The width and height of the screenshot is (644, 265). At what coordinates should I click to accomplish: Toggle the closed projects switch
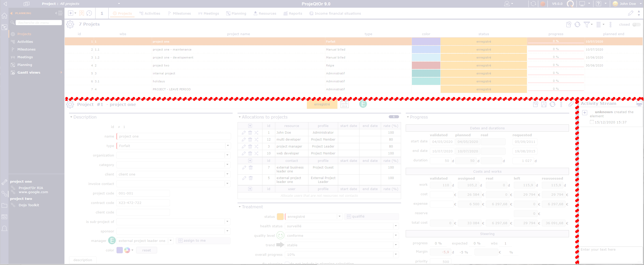(636, 25)
